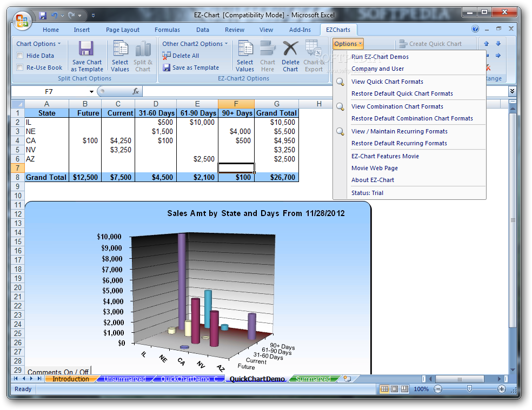532x410 pixels.
Task: Click Delete Chart icon
Action: 290,56
